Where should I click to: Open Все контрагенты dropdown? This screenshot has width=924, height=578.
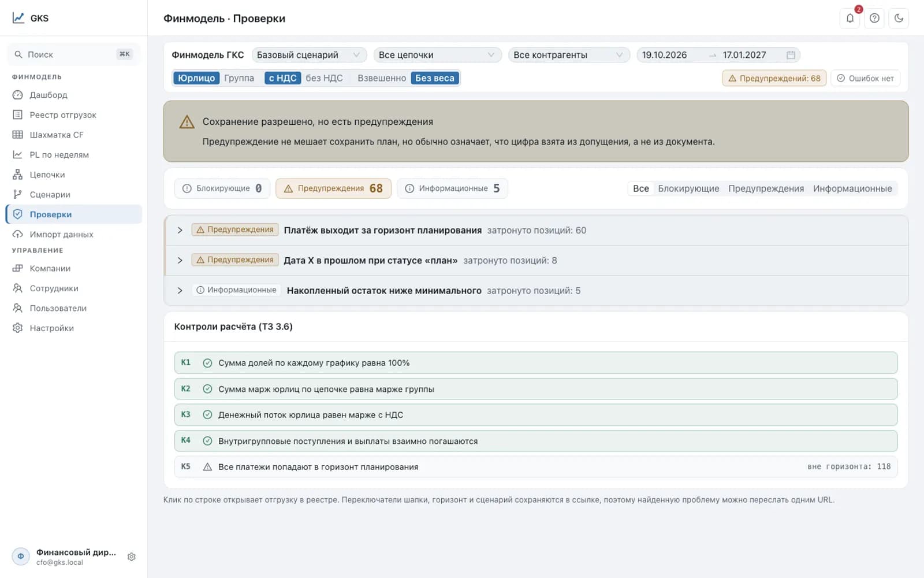point(569,55)
